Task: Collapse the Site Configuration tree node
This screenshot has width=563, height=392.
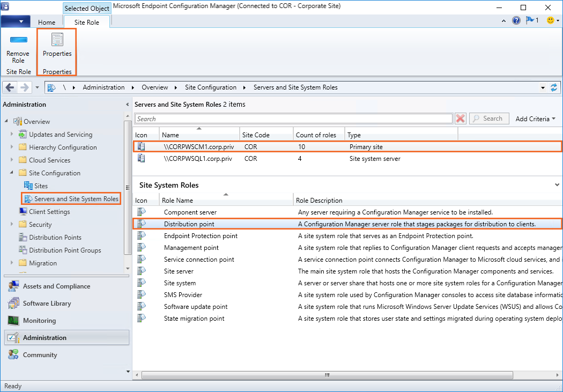Action: coord(12,173)
